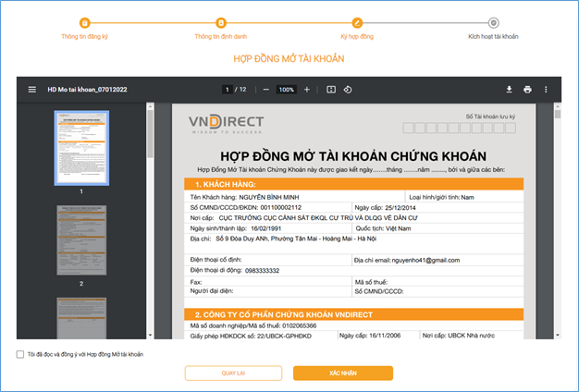
Task: Check the agreement box for Hợp đồng Mở tài khoản
Action: (x=20, y=354)
